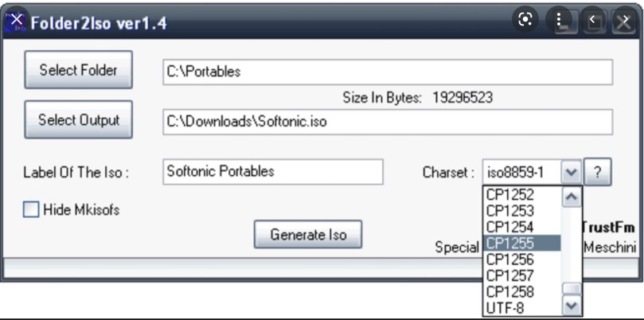Click the lens search overlay icon
The image size is (644, 320).
click(525, 20)
